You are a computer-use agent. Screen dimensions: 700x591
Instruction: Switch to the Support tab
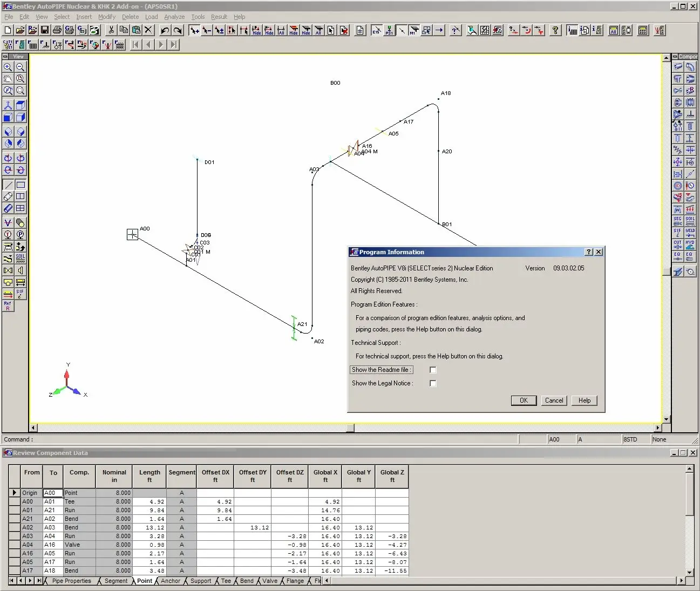click(201, 581)
